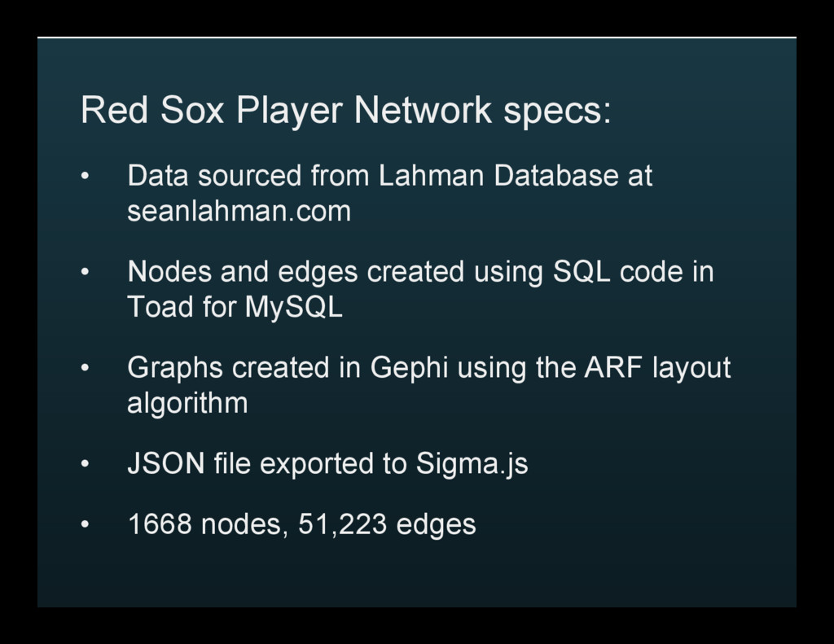This screenshot has width=834, height=644.
Task: Click the word "JSON"
Action: (x=166, y=464)
